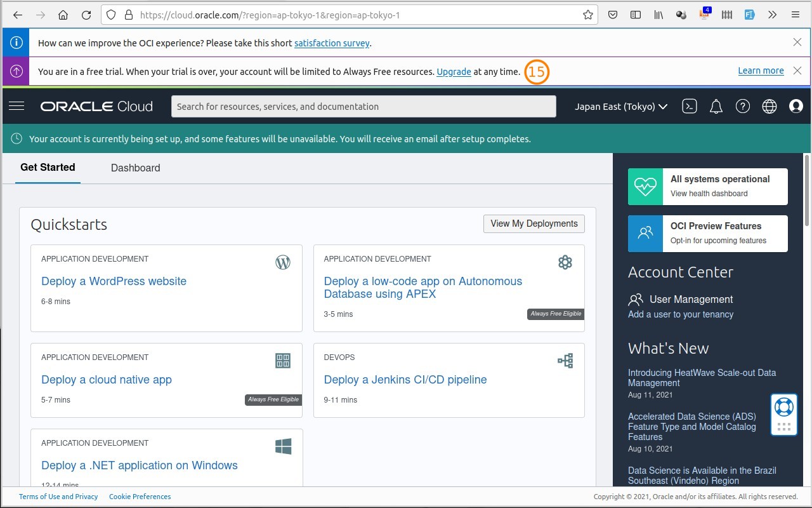The image size is (812, 508).
Task: Open Deploy a low-code app using APEX
Action: (423, 288)
